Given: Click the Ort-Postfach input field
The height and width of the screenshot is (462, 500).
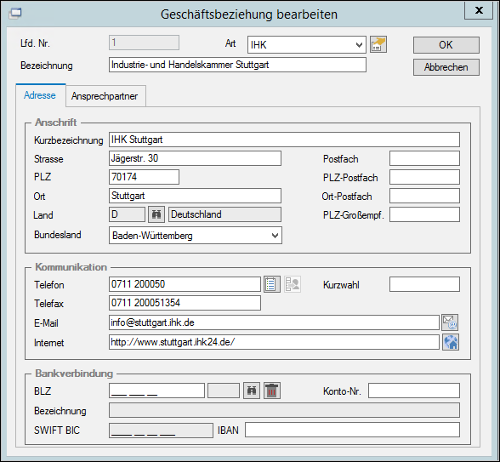Looking at the screenshot, I should (424, 196).
